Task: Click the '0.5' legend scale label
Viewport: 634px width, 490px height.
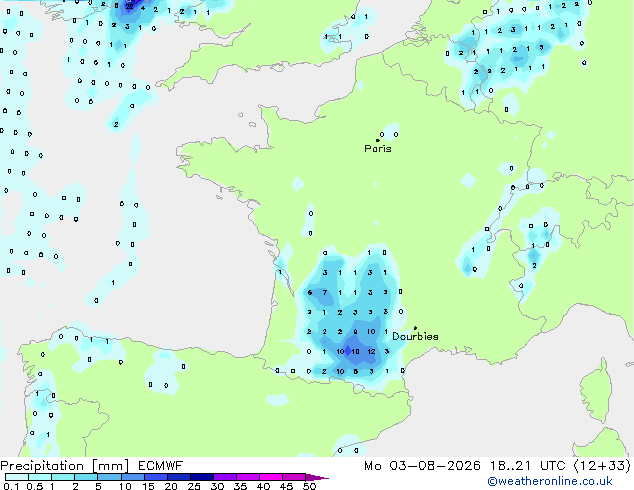Action: (x=35, y=486)
